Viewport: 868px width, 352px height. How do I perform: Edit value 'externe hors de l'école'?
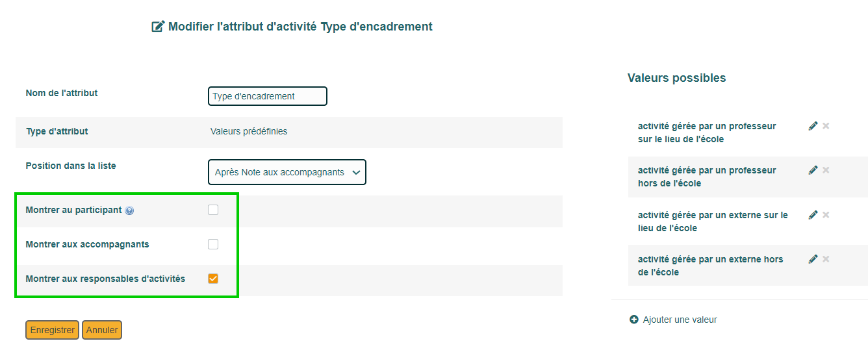pyautogui.click(x=813, y=259)
